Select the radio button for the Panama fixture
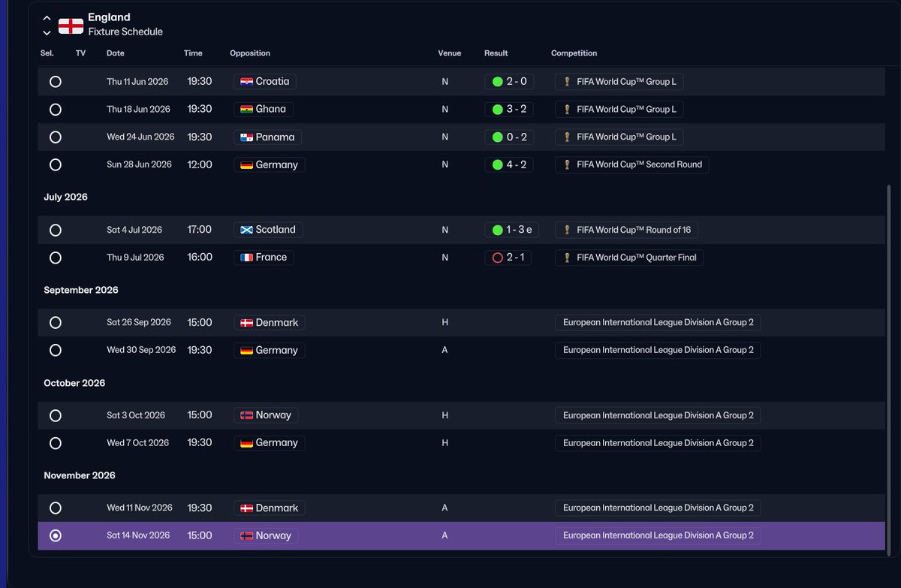 click(56, 137)
